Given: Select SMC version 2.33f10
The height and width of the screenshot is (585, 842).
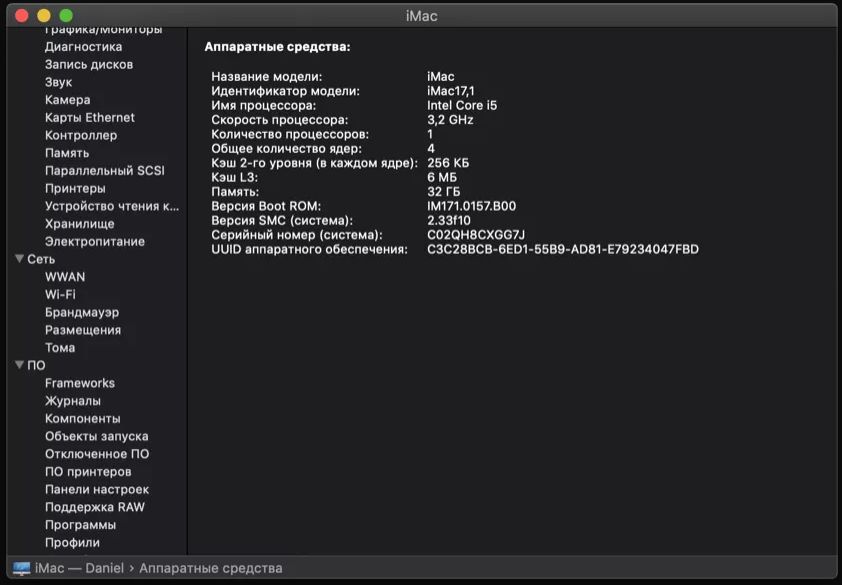Looking at the screenshot, I should click(x=448, y=221).
